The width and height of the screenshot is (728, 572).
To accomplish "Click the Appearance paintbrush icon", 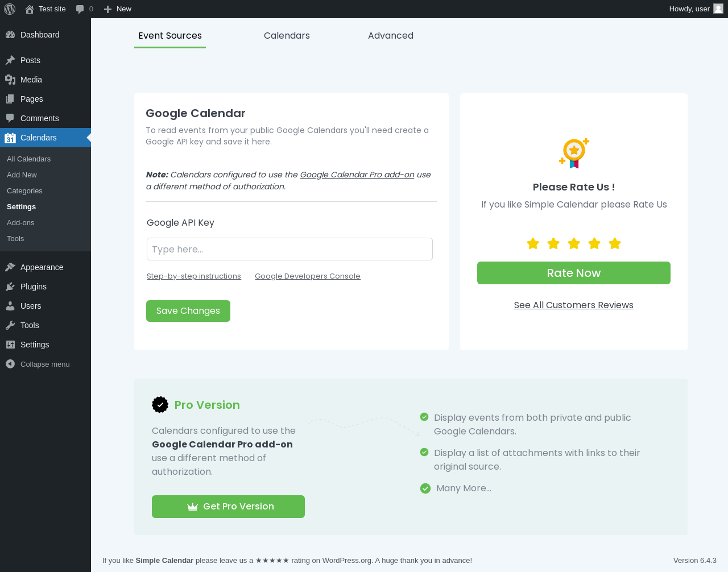I will tap(10, 267).
